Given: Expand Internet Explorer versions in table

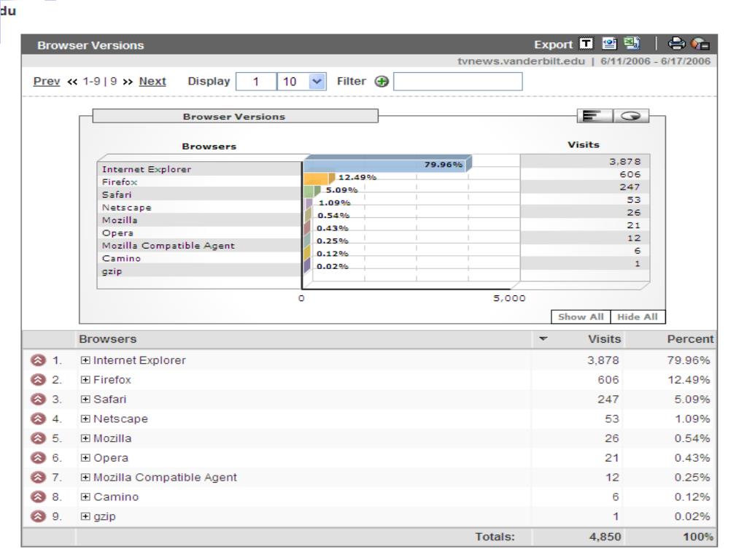Looking at the screenshot, I should pyautogui.click(x=85, y=360).
